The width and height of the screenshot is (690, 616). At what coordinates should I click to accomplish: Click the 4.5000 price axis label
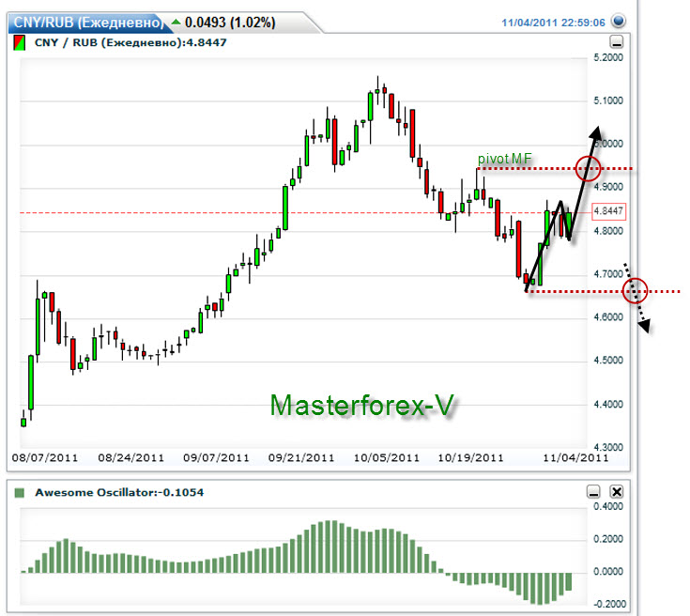pyautogui.click(x=608, y=361)
